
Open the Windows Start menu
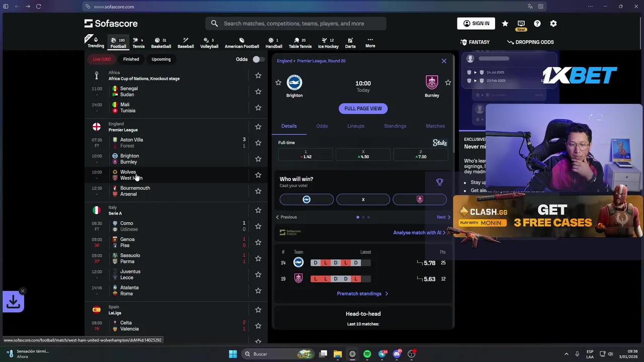[233, 354]
